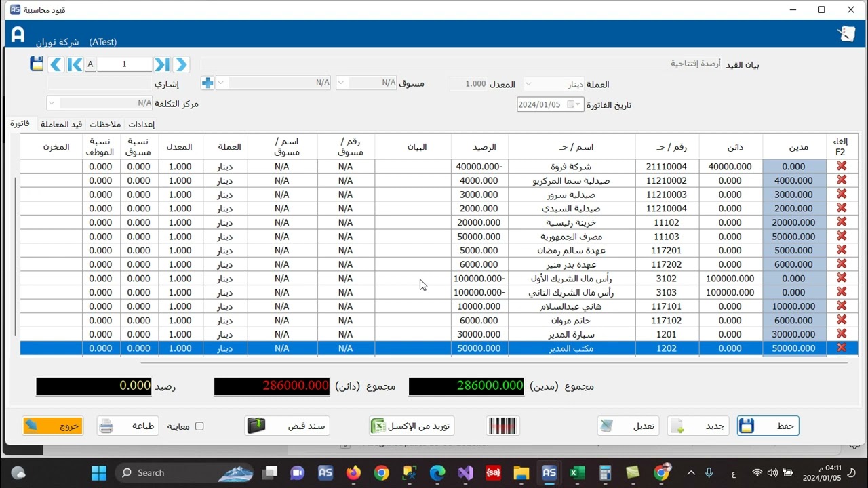Select account name صيدلية السيدي cell
The image size is (868, 488).
coord(572,208)
